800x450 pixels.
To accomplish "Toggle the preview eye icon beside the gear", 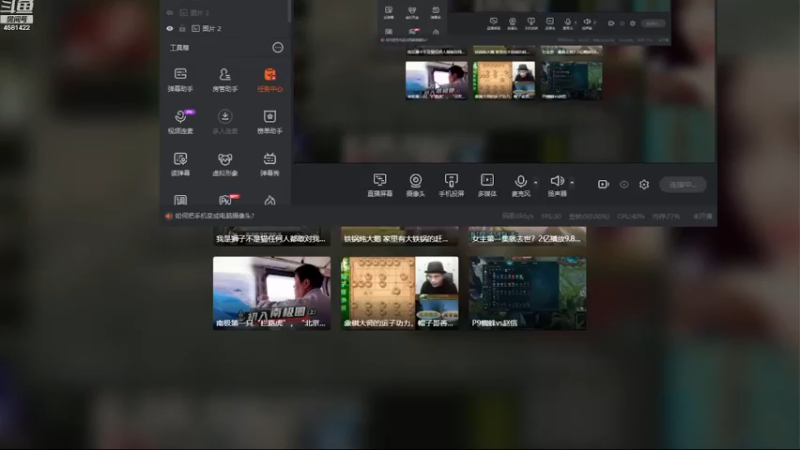I will pyautogui.click(x=624, y=184).
